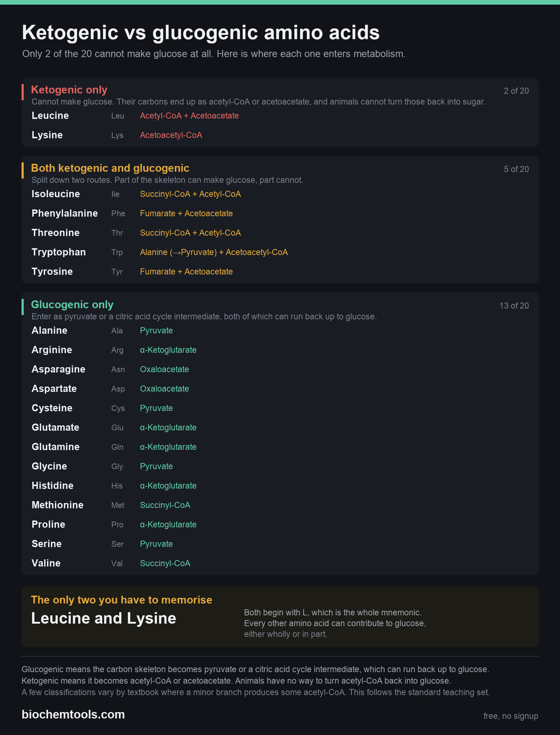The image size is (560, 735).
Task: Click the main title heading
Action: click(201, 32)
